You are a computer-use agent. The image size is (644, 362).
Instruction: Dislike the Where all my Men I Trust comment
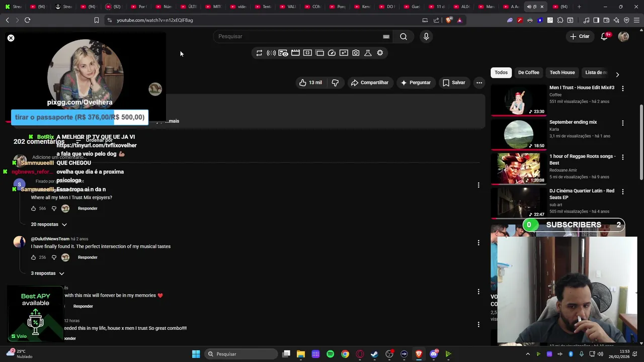coord(54,208)
